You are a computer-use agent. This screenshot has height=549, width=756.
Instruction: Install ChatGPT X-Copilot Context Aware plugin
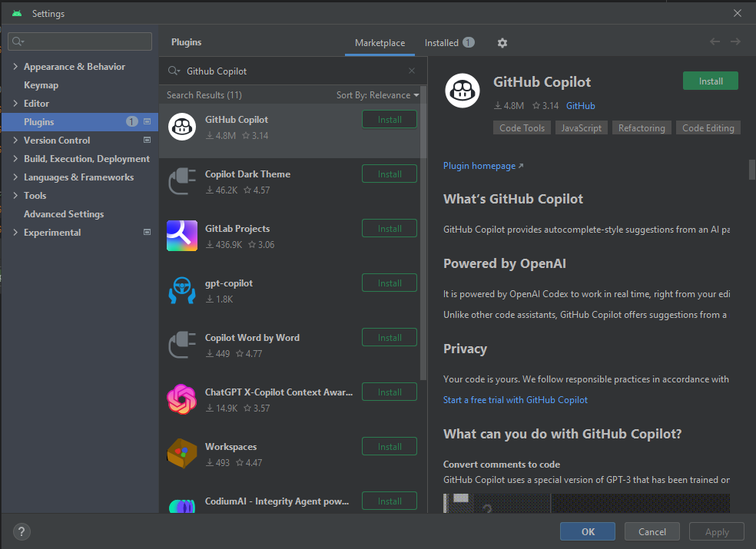coord(389,392)
